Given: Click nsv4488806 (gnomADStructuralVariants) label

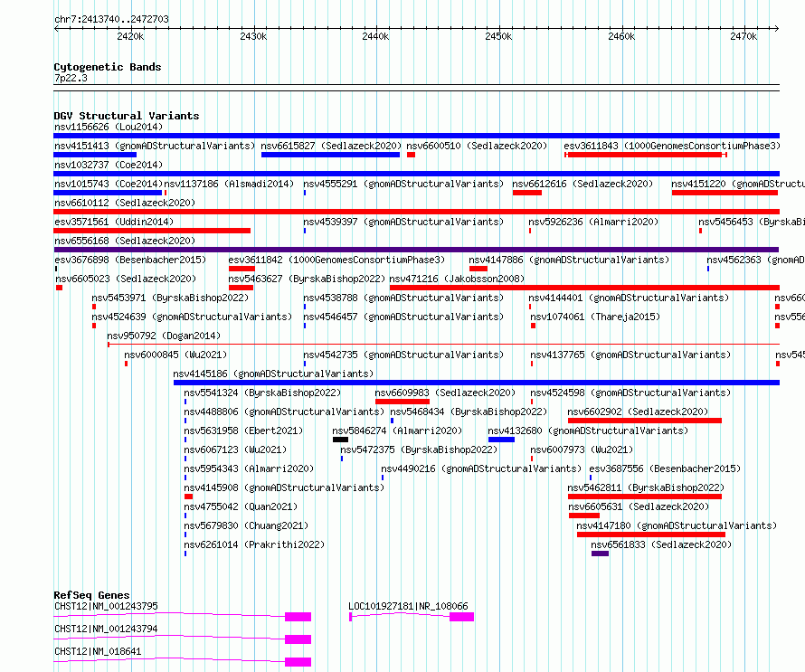Looking at the screenshot, I should [x=284, y=412].
